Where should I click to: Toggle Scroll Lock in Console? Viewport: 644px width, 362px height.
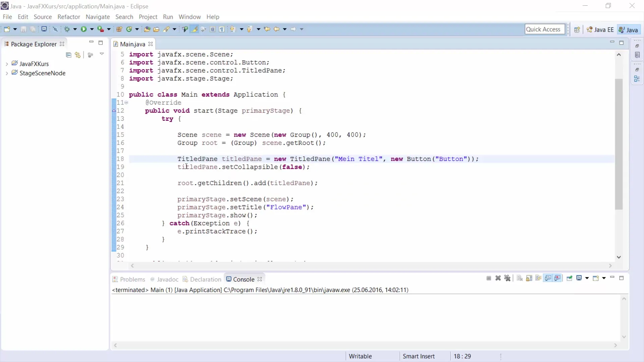(x=529, y=278)
